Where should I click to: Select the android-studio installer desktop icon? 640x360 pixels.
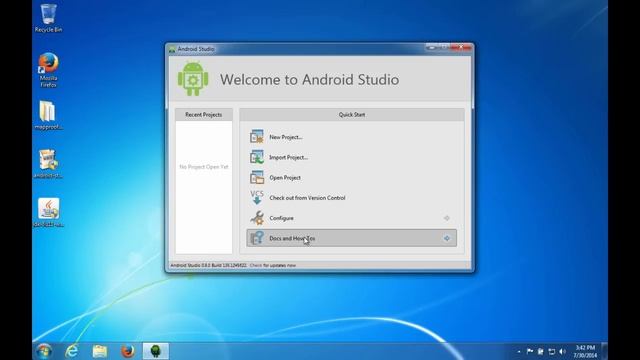[x=48, y=164]
